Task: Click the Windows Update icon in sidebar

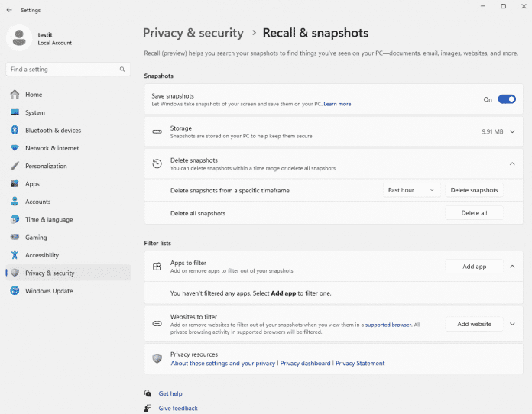Action: [x=14, y=291]
